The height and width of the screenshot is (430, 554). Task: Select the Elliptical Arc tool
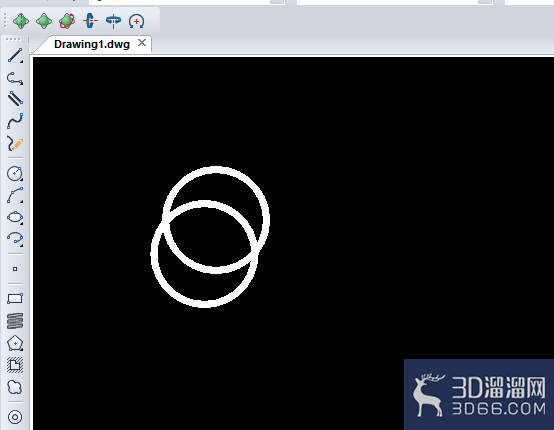[15, 238]
